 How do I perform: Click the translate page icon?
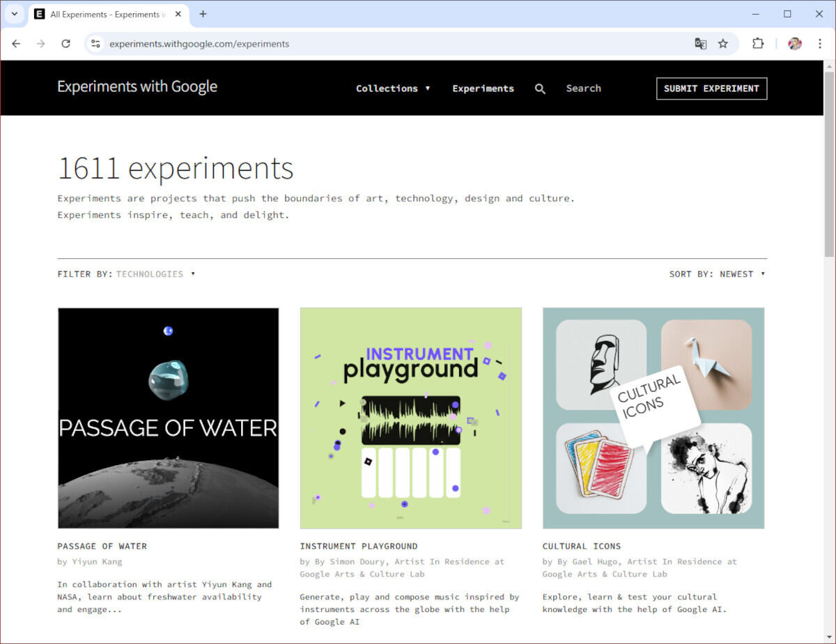click(701, 44)
